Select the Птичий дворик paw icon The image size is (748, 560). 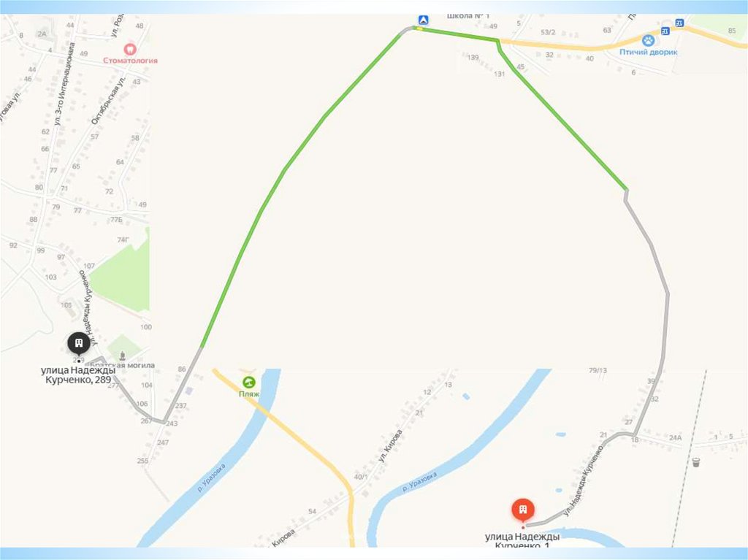pos(648,40)
